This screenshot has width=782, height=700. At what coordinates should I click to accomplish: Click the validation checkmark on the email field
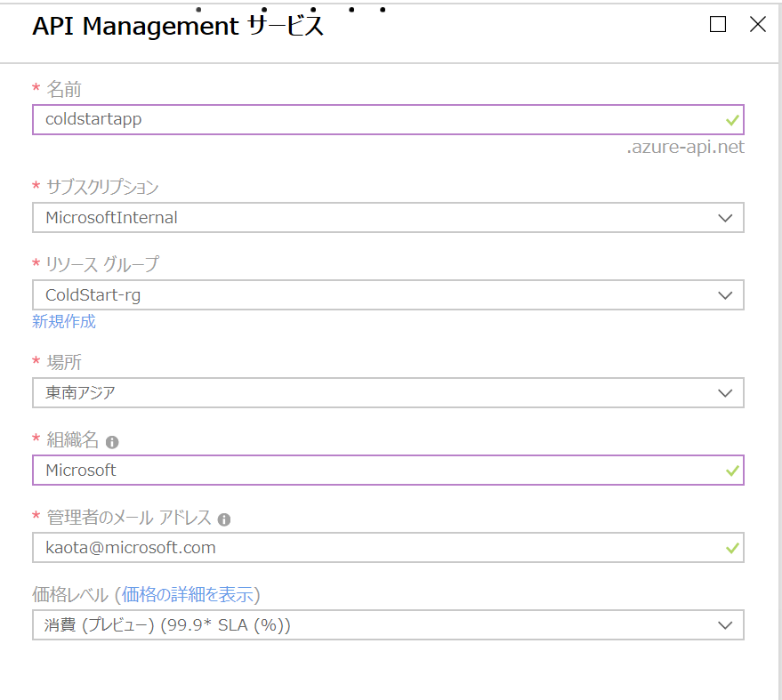click(731, 547)
